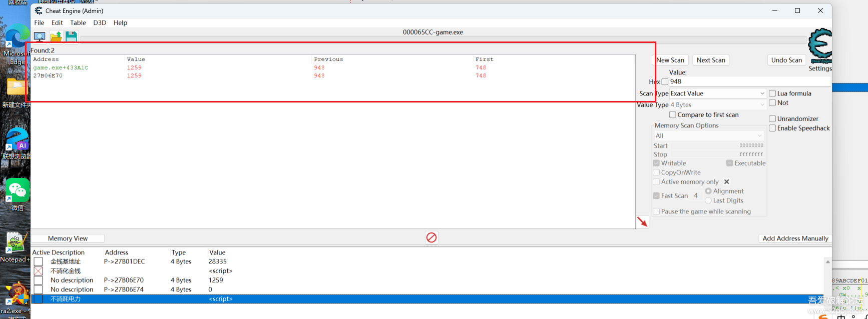868x319 pixels.
Task: Click the scan Value input field
Action: pyautogui.click(x=750, y=81)
